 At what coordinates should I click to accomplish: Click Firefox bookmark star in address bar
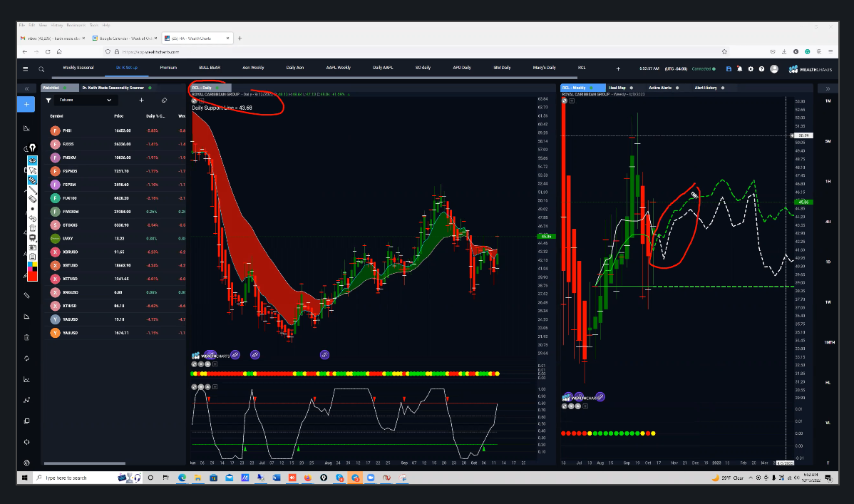[724, 52]
